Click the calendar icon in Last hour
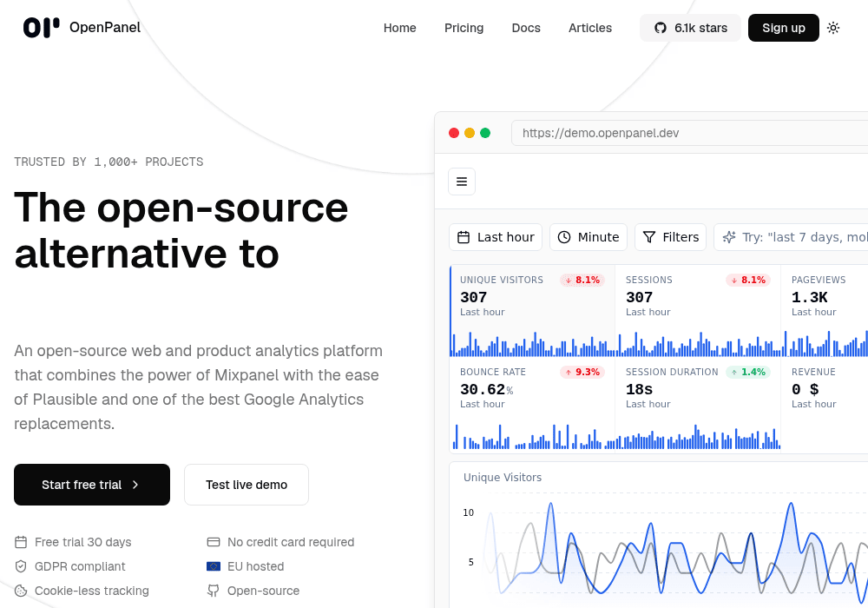 click(464, 237)
